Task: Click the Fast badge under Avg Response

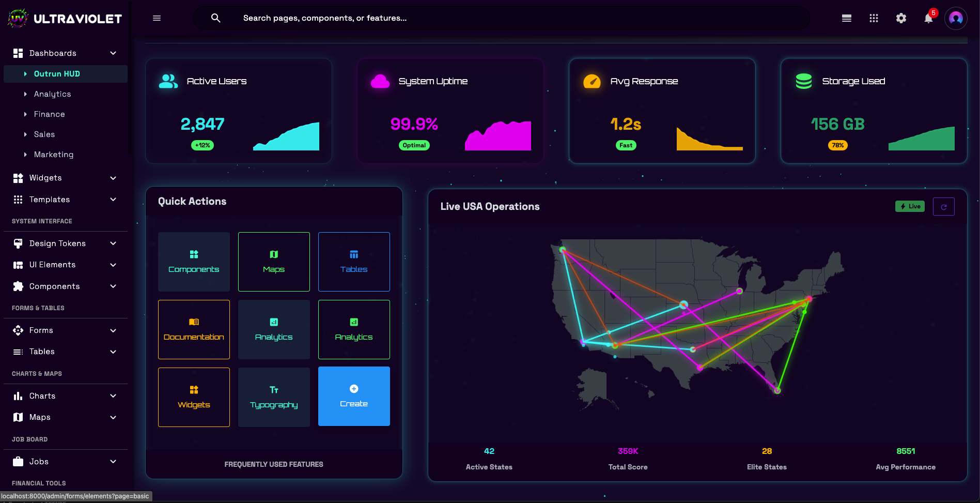Action: click(626, 145)
